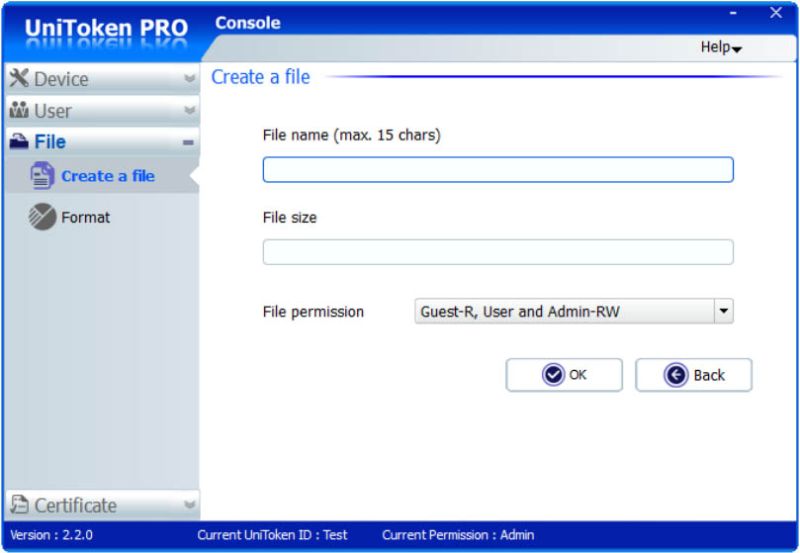The width and height of the screenshot is (800, 553).
Task: Open the Help dropdown menu
Action: coord(721,47)
